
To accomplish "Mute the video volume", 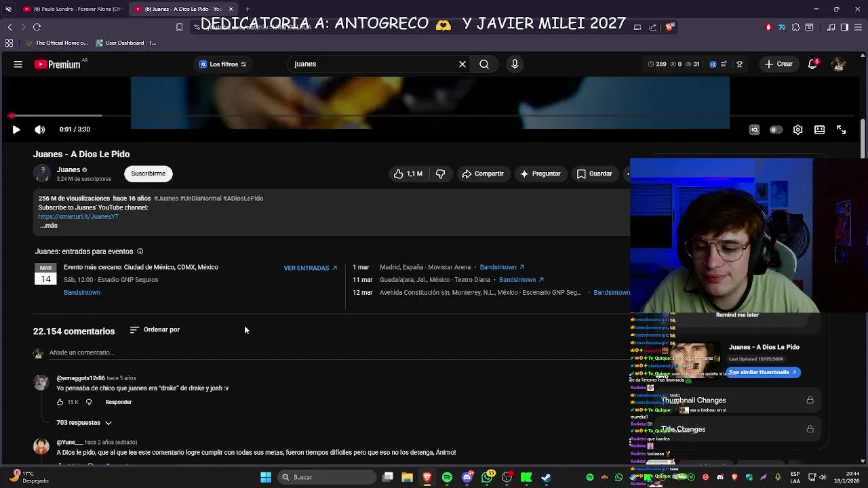I will click(40, 129).
